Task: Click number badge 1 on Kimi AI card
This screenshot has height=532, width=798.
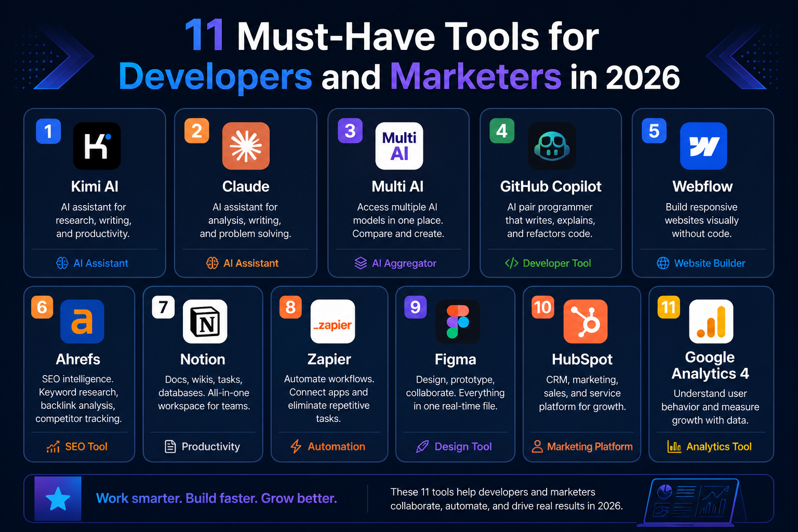Action: (48, 131)
